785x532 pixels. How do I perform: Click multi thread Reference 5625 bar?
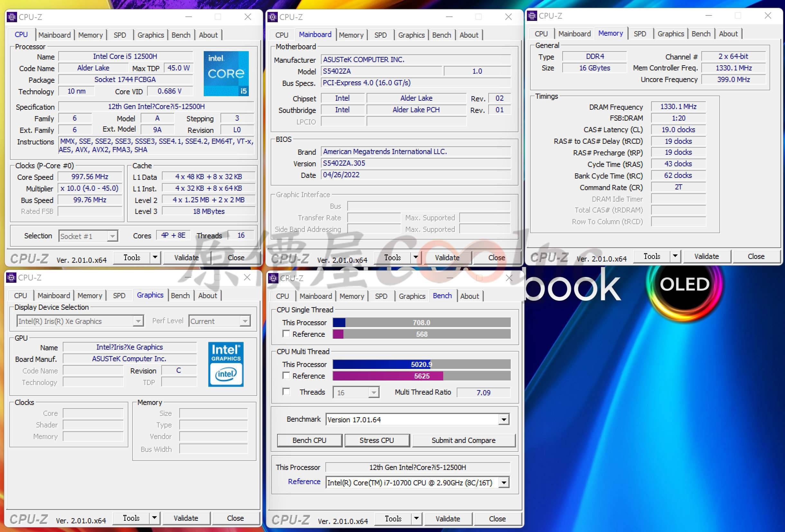422,376
